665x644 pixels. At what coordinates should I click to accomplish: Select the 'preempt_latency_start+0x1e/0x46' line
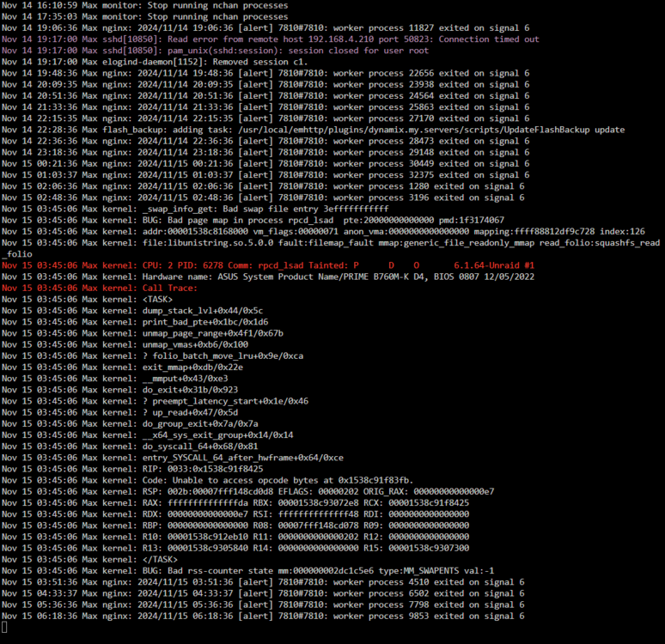(x=155, y=401)
